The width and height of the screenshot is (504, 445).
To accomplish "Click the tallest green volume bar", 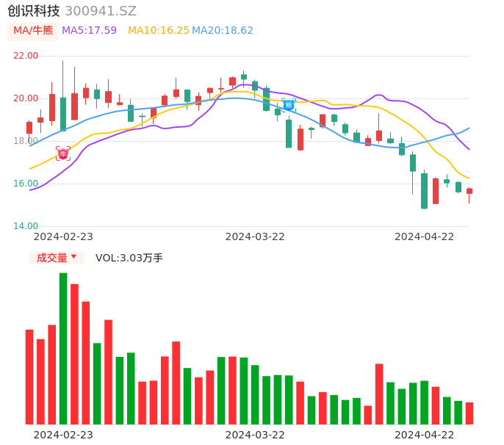I will 63,349.
